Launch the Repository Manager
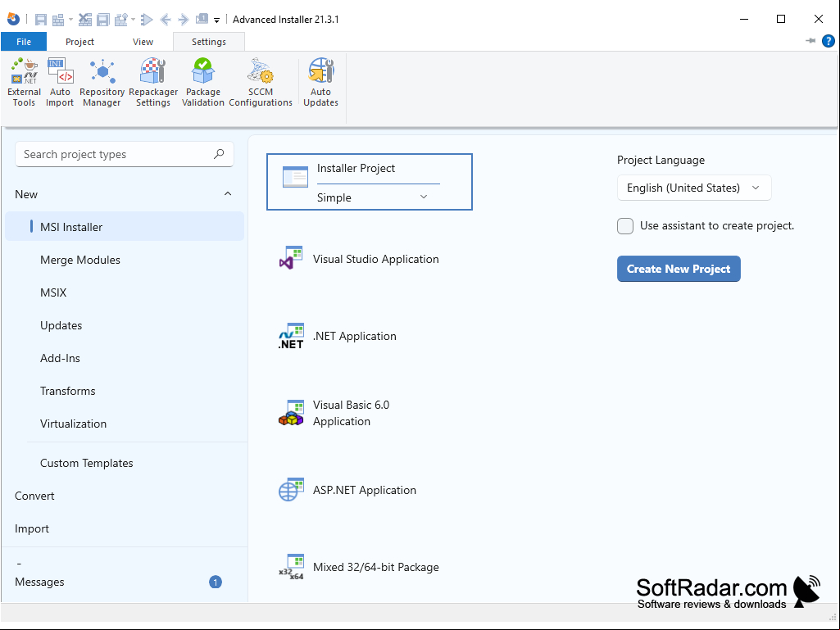Screen dimensions: 840x630 pyautogui.click(x=102, y=83)
